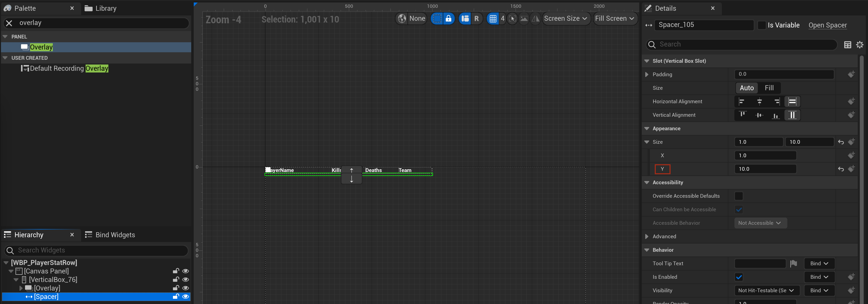868x304 pixels.
Task: Align vertically top icon
Action: (742, 115)
